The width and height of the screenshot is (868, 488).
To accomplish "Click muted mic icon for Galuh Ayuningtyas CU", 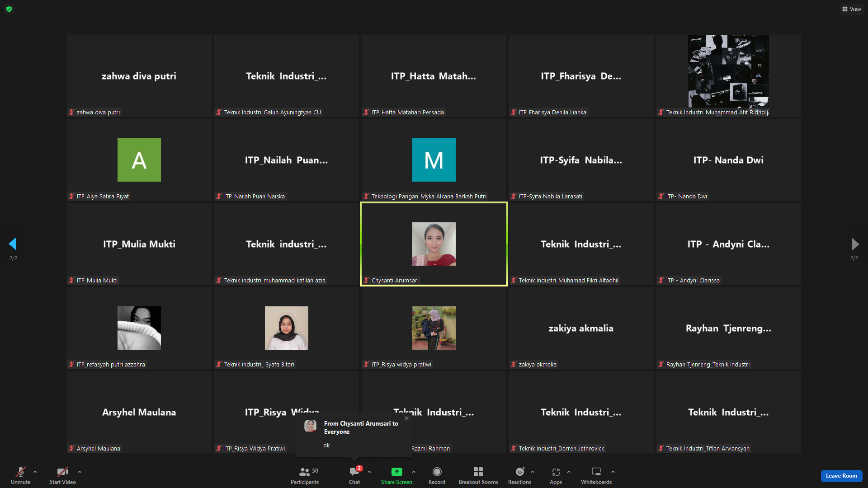I will pos(219,112).
